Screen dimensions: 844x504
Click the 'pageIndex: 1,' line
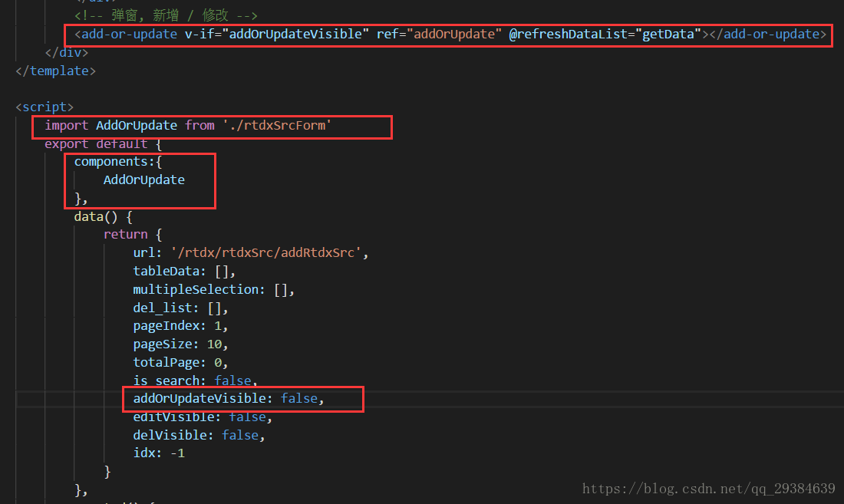[180, 326]
